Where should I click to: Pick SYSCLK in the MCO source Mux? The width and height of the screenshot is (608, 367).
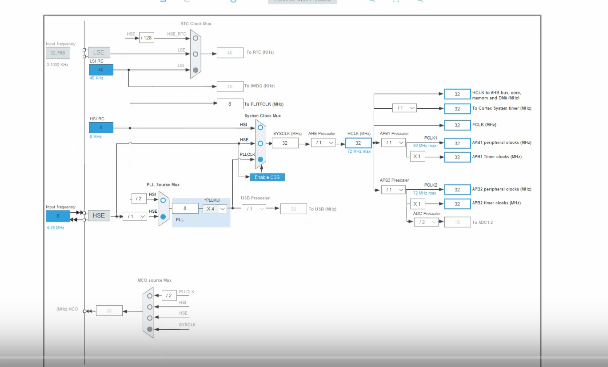click(150, 329)
